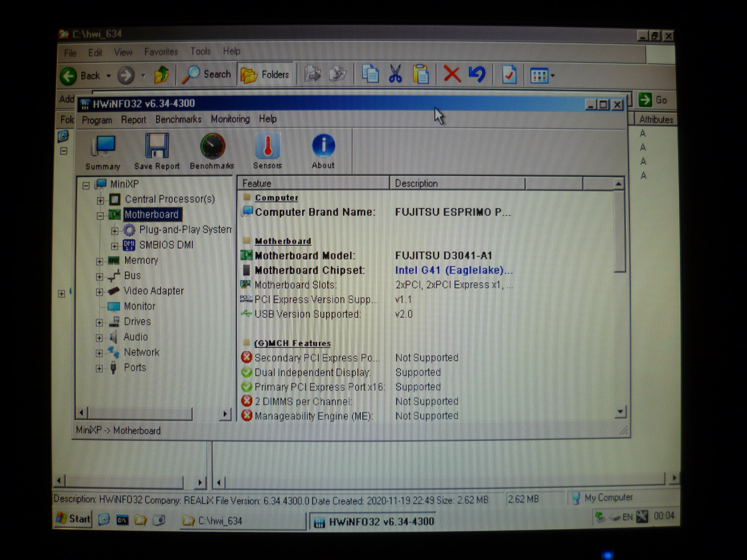Click the Go button in address bar
The image size is (747, 560).
[x=653, y=100]
